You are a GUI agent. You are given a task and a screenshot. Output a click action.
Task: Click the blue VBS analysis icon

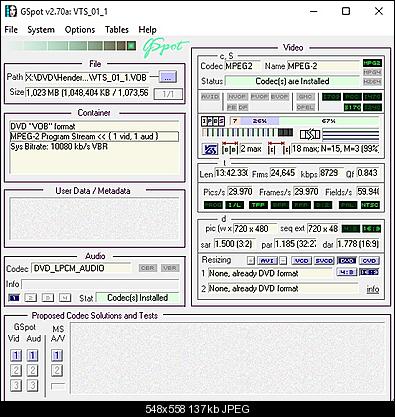(210, 149)
